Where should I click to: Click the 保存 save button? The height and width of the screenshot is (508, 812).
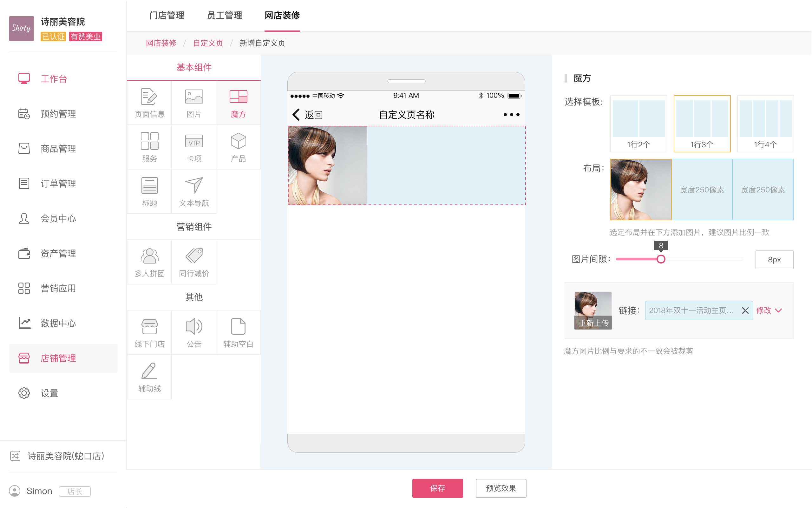click(437, 488)
